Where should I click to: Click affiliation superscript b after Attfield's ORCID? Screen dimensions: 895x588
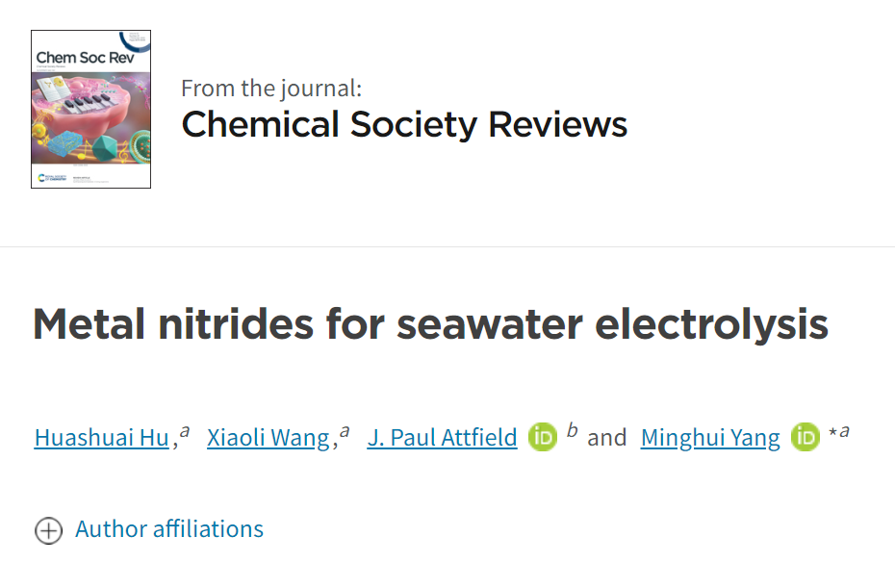572,430
